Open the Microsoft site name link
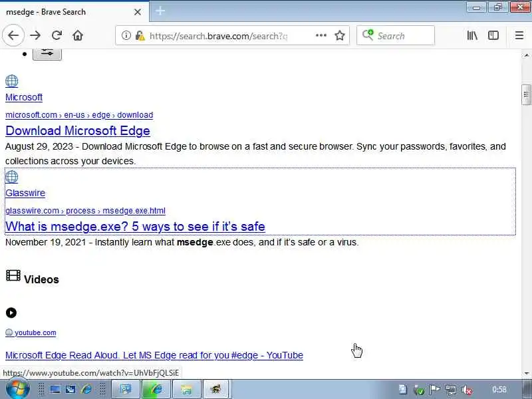This screenshot has width=532, height=399. pos(24,97)
